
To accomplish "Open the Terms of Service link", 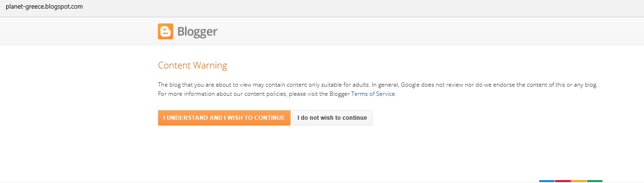I will (x=373, y=94).
